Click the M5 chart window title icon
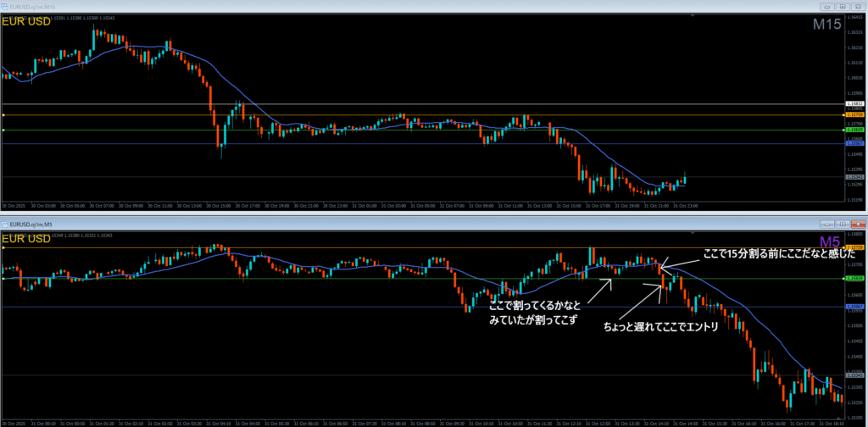Screen dimensions: 868x427 coord(5,224)
